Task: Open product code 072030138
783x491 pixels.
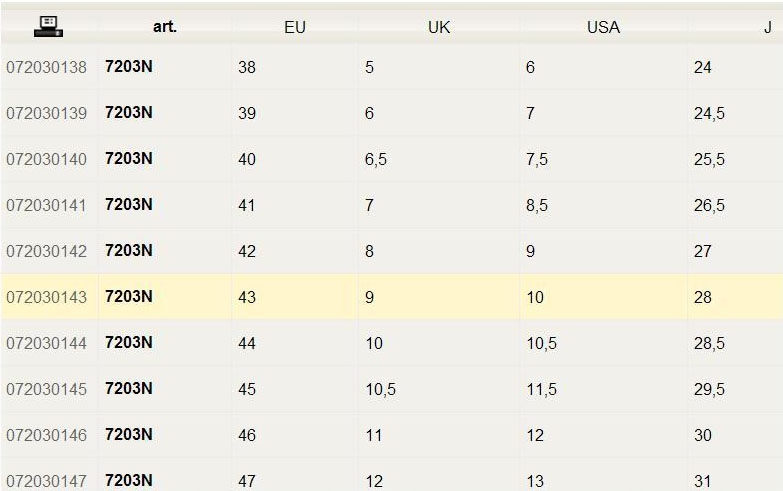Action: tap(46, 67)
